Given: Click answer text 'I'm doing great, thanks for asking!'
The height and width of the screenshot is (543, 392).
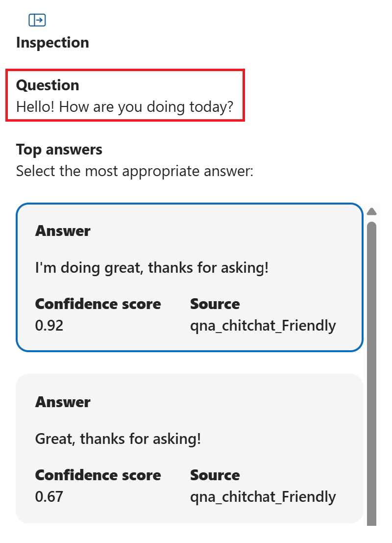Looking at the screenshot, I should point(152,268).
